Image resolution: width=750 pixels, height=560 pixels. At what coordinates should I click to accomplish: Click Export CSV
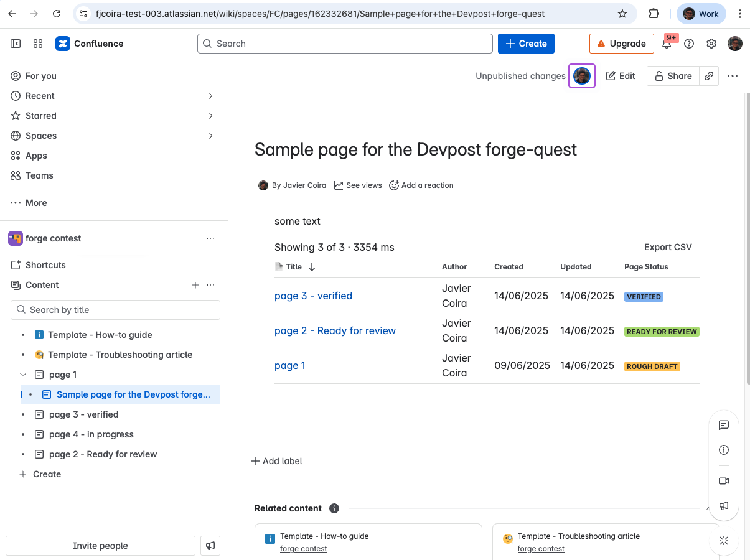tap(668, 247)
